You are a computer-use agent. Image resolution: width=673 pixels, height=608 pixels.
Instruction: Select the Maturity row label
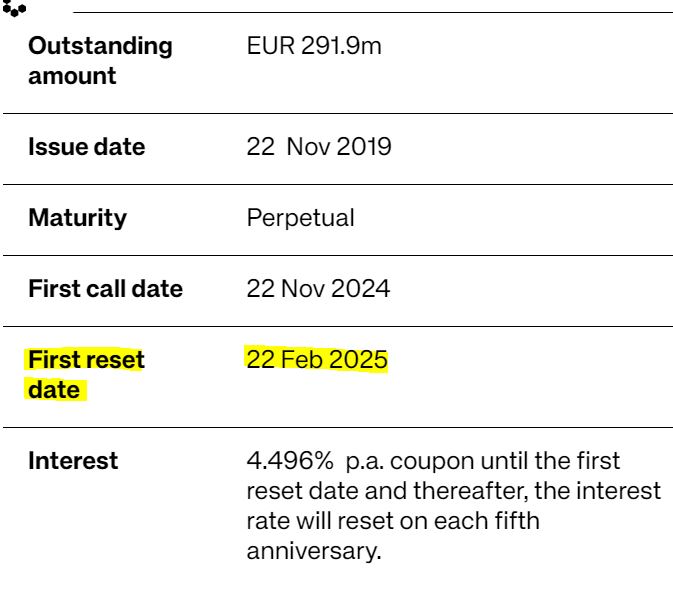pos(78,218)
